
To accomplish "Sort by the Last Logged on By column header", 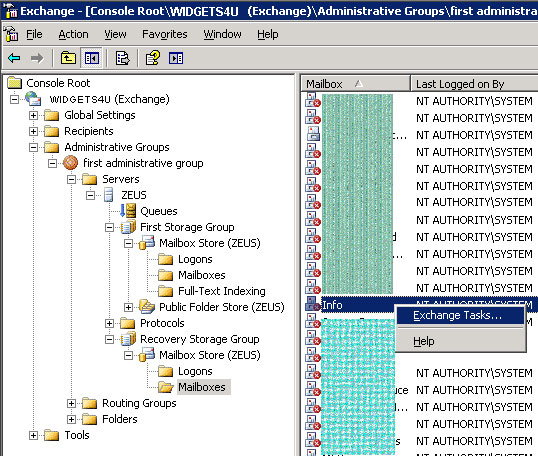I will (x=474, y=83).
